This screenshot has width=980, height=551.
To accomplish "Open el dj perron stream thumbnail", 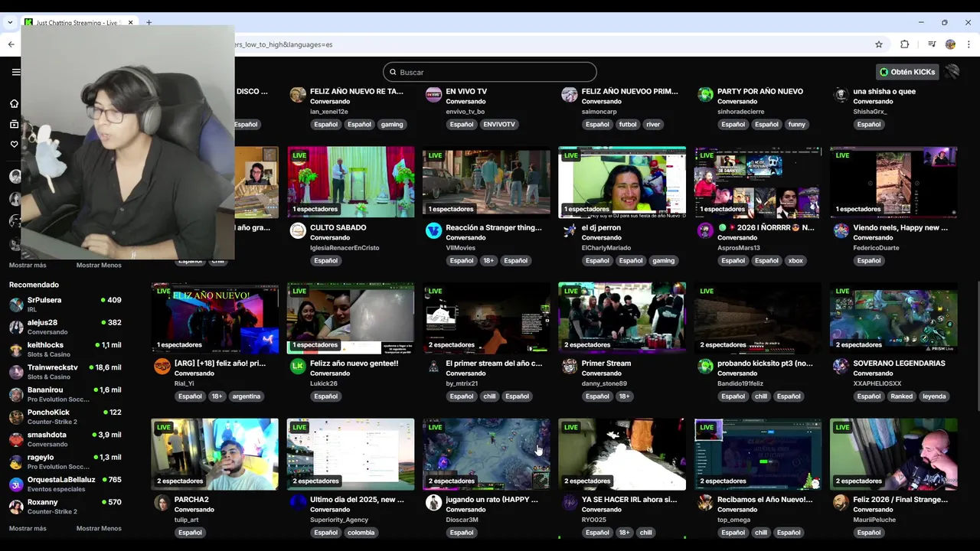I will (x=622, y=182).
